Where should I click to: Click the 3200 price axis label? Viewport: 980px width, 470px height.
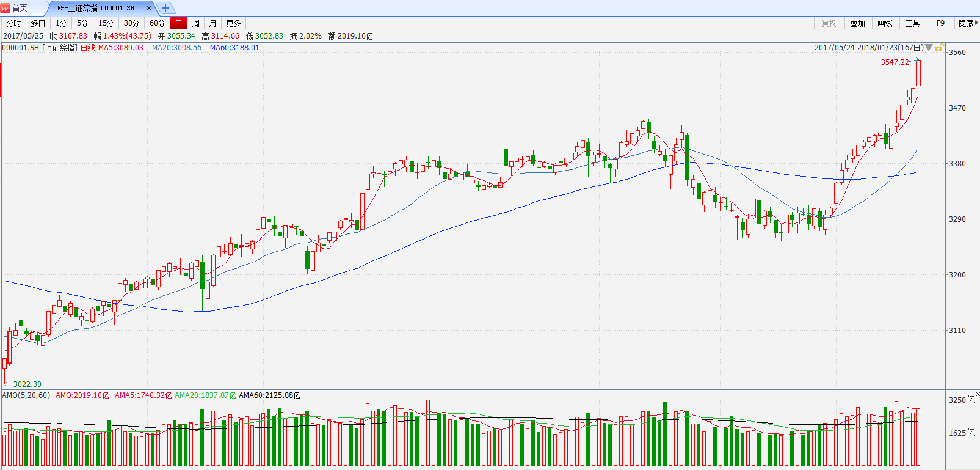pos(957,275)
